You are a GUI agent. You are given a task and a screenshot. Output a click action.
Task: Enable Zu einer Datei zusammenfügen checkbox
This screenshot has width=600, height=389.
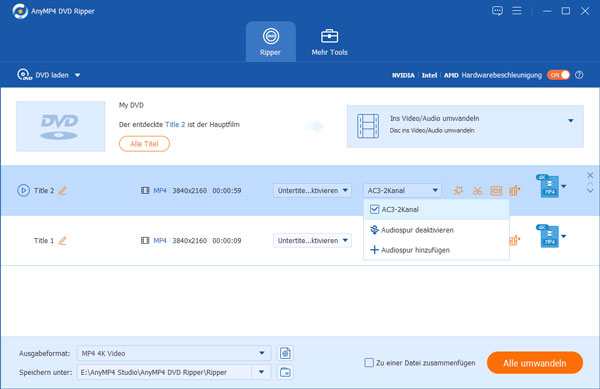pos(369,363)
